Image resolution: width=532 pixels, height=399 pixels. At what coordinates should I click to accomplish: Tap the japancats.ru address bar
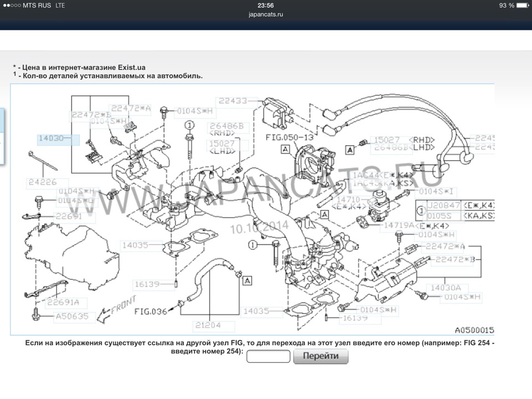coord(265,14)
